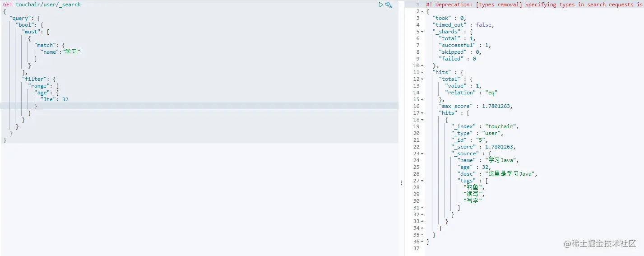Screen dimensions: 644x256
Task: Click the "relation" : "eq" line
Action: click(x=471, y=93)
